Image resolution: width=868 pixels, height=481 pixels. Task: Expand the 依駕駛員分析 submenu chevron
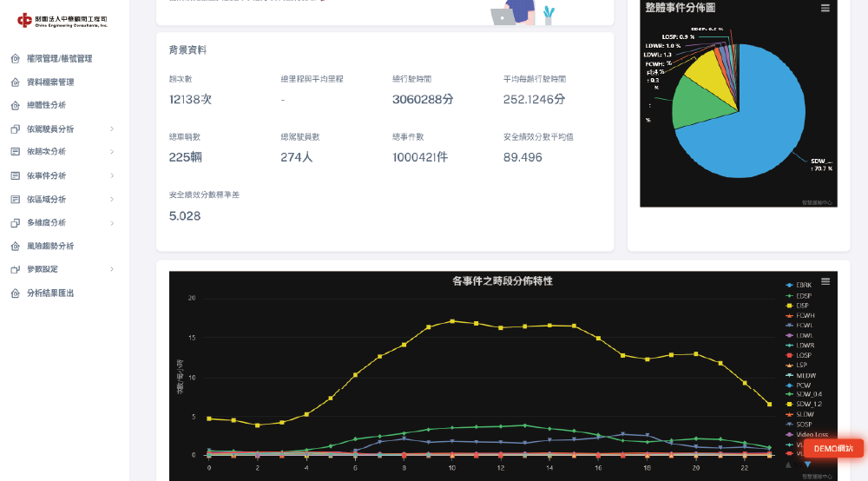(x=112, y=129)
